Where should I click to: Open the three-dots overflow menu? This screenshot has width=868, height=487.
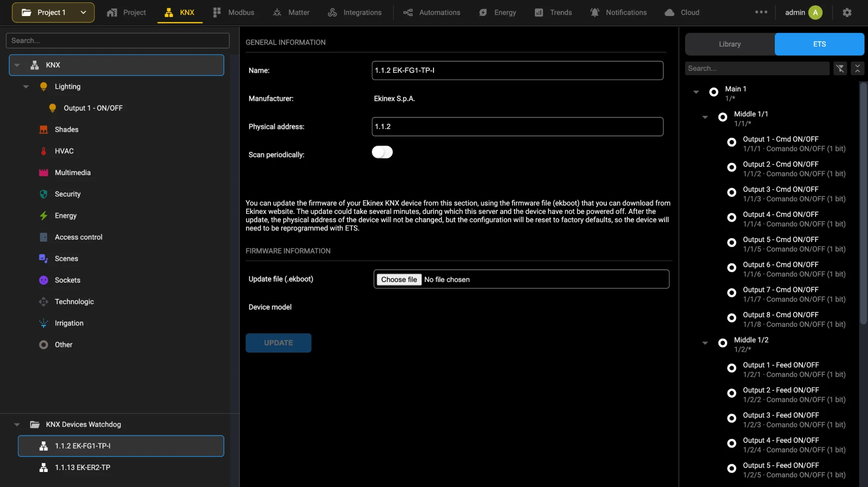tap(761, 12)
